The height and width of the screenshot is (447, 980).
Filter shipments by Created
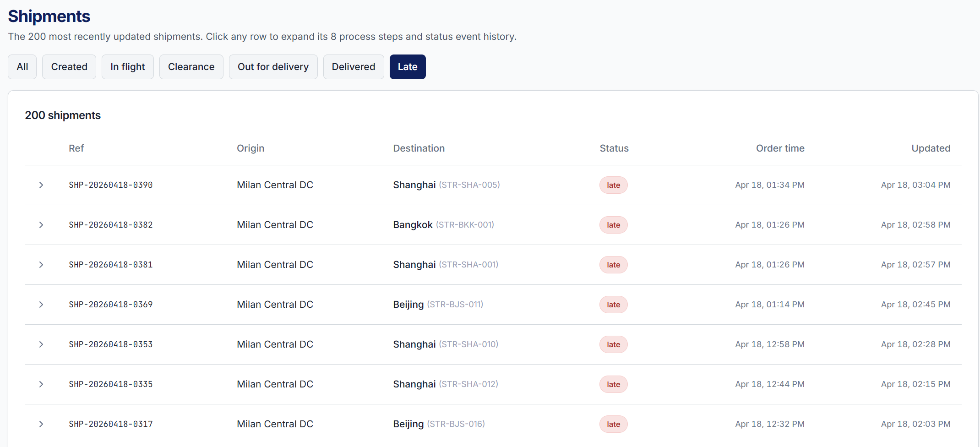coord(69,67)
